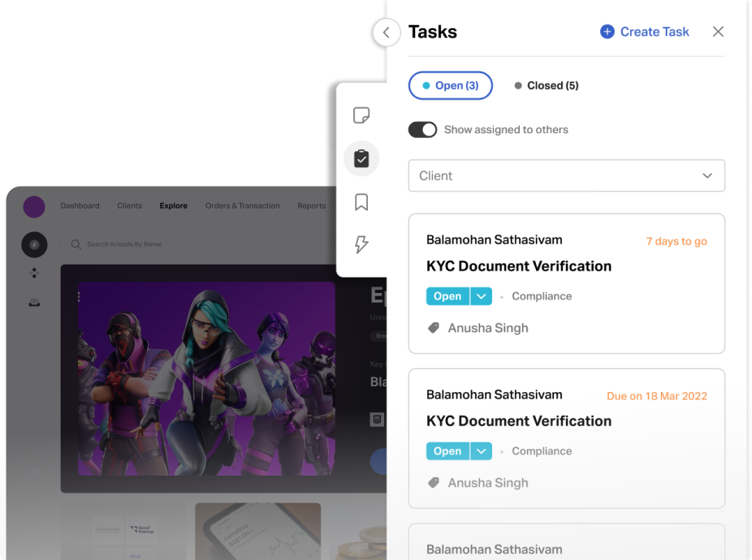Screen dimensions: 752x560
Task: Click the magnifier icon beside Search Kristals
Action: pos(76,244)
